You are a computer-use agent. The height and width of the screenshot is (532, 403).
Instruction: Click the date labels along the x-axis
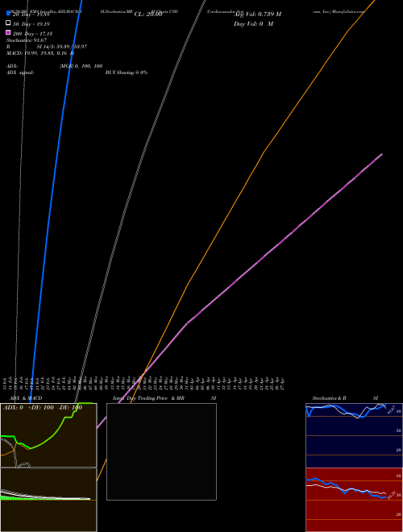click(x=143, y=384)
